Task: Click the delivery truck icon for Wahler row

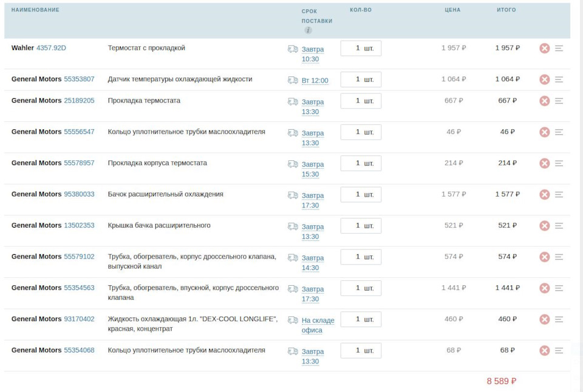Action: 293,49
